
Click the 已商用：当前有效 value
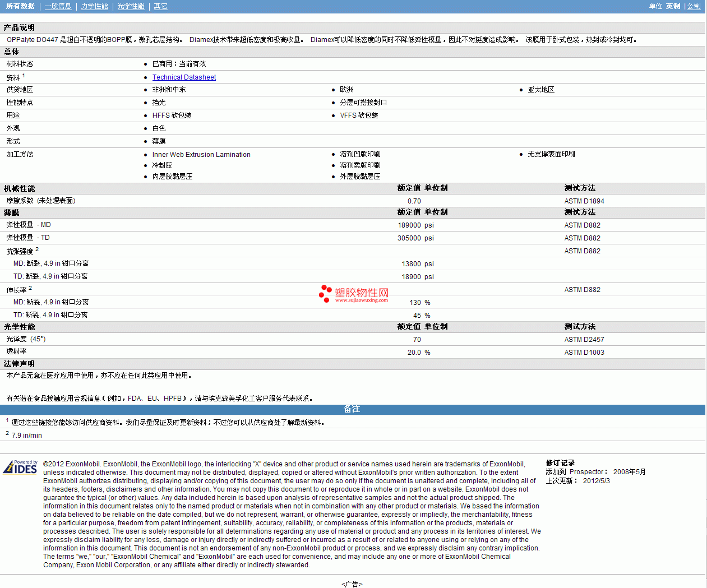pyautogui.click(x=179, y=64)
